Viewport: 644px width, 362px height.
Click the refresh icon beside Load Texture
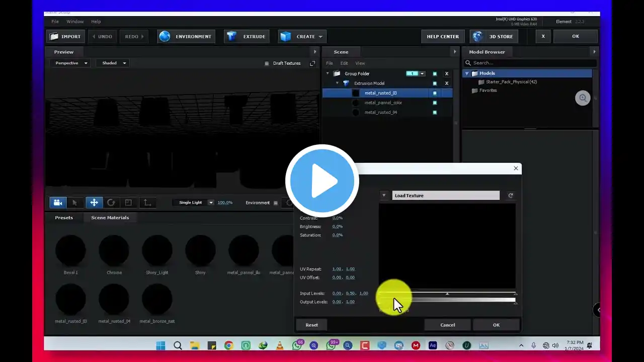[511, 196]
